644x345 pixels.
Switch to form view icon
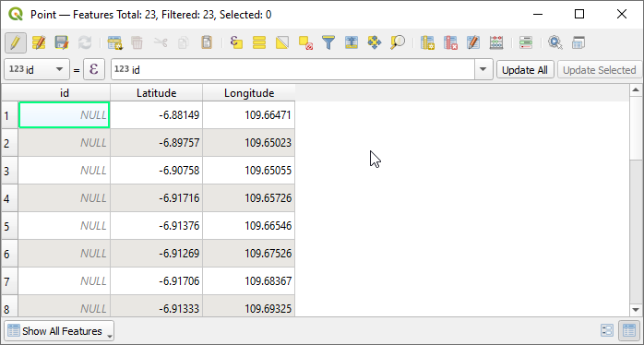[607, 330]
